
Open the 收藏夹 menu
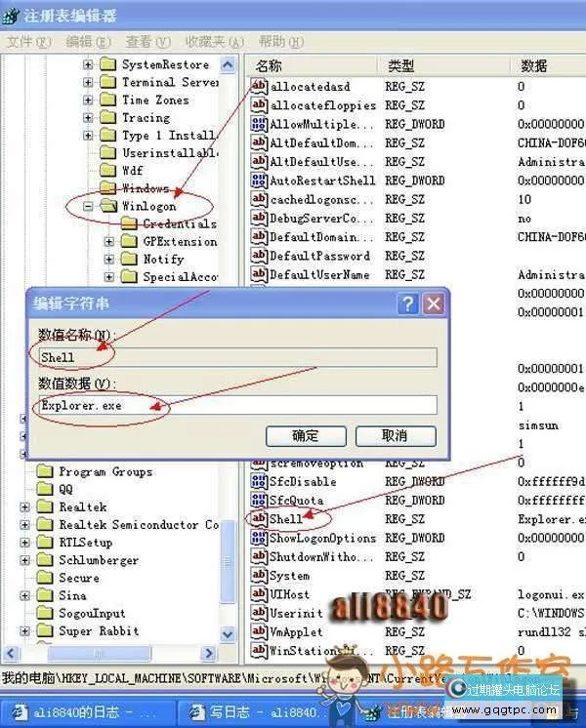tap(214, 42)
